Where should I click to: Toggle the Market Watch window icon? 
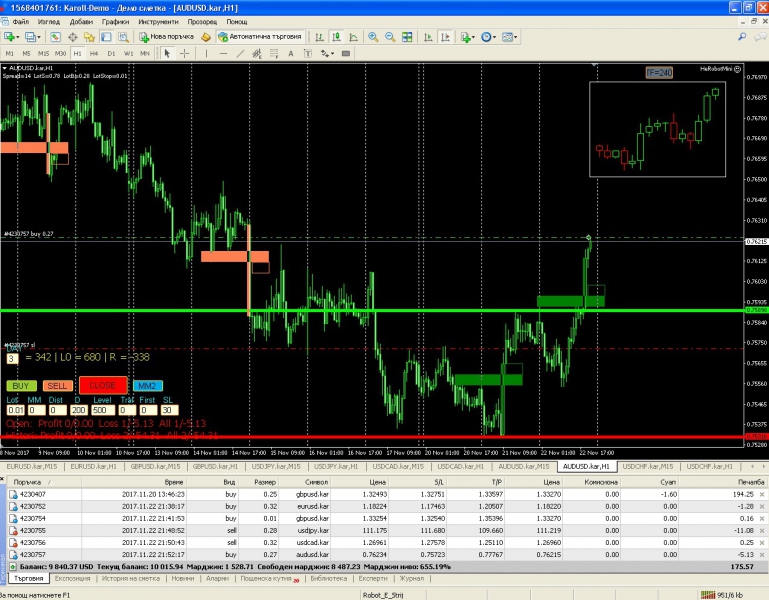pos(55,37)
